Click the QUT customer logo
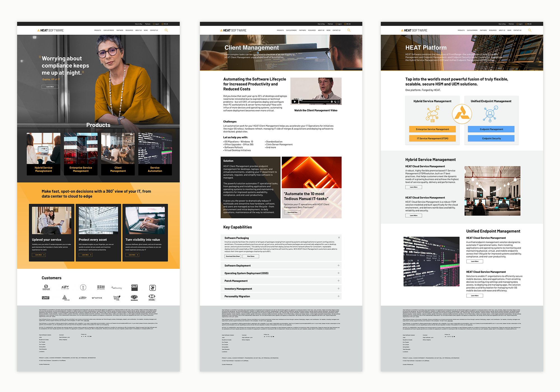 click(x=135, y=288)
